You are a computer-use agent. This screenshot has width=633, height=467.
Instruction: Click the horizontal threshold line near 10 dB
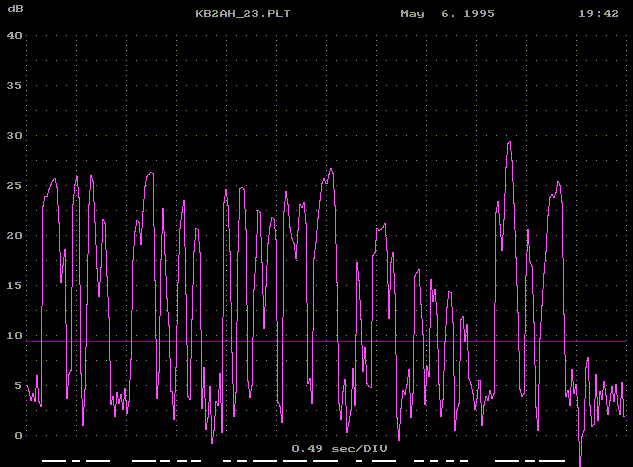click(x=326, y=341)
